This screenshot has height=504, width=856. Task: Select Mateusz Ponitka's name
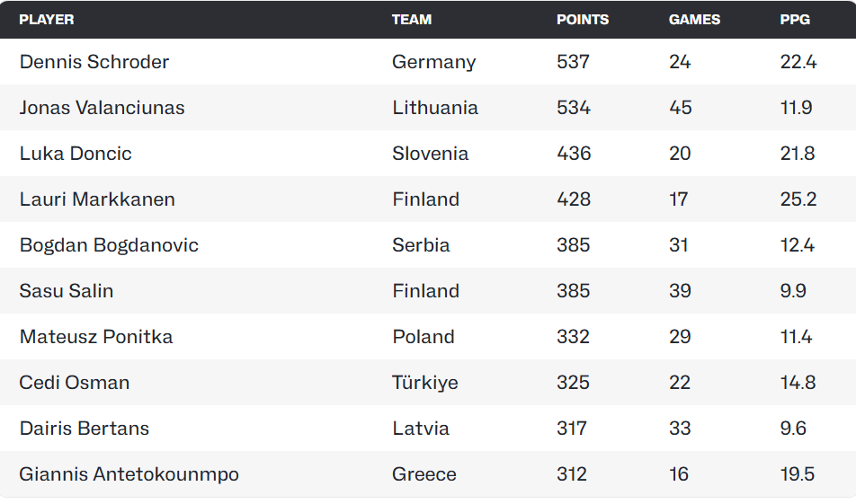(96, 337)
